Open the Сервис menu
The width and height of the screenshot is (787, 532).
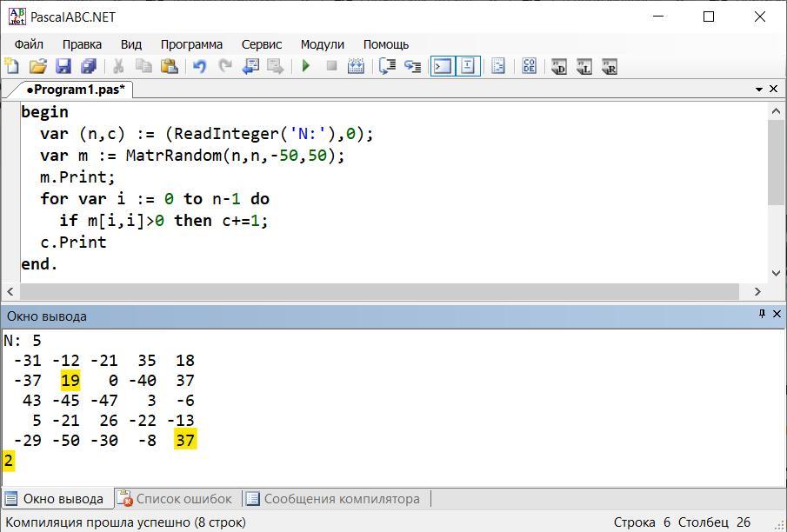[261, 44]
